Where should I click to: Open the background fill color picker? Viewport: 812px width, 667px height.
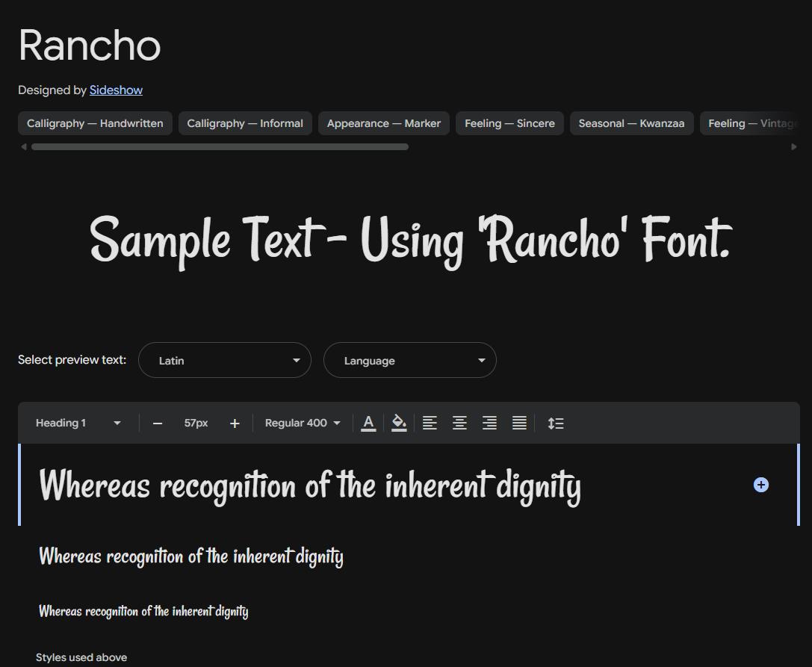(399, 423)
